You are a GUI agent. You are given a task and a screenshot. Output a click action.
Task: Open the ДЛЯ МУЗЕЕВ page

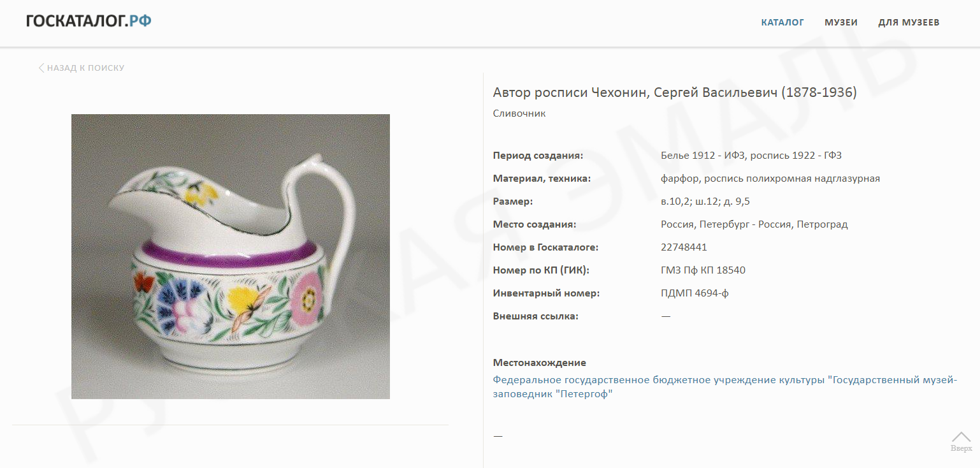coord(909,22)
